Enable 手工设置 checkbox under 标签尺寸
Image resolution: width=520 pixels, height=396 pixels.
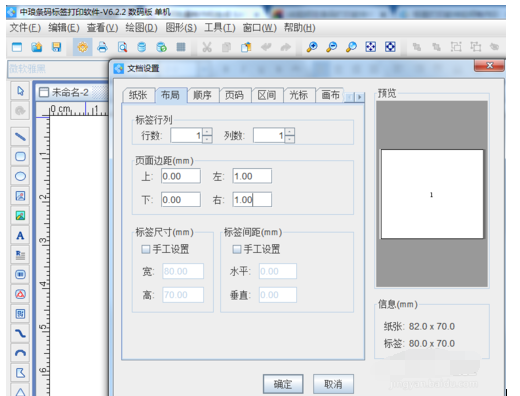(146, 249)
